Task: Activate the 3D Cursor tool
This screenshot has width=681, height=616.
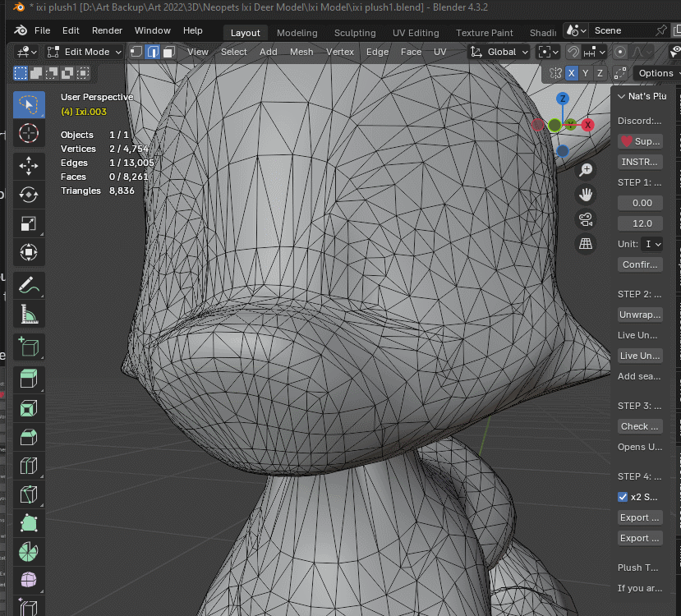Action: (x=29, y=133)
